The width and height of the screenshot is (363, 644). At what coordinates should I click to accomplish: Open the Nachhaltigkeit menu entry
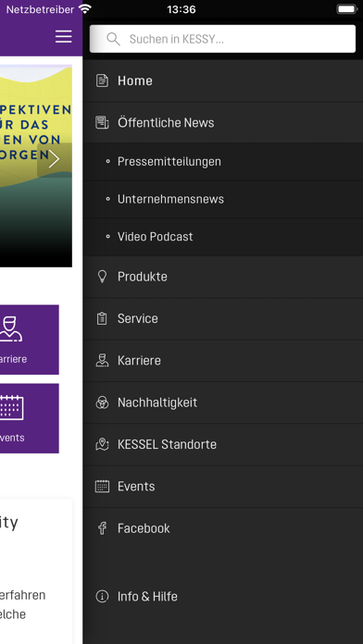(x=223, y=402)
